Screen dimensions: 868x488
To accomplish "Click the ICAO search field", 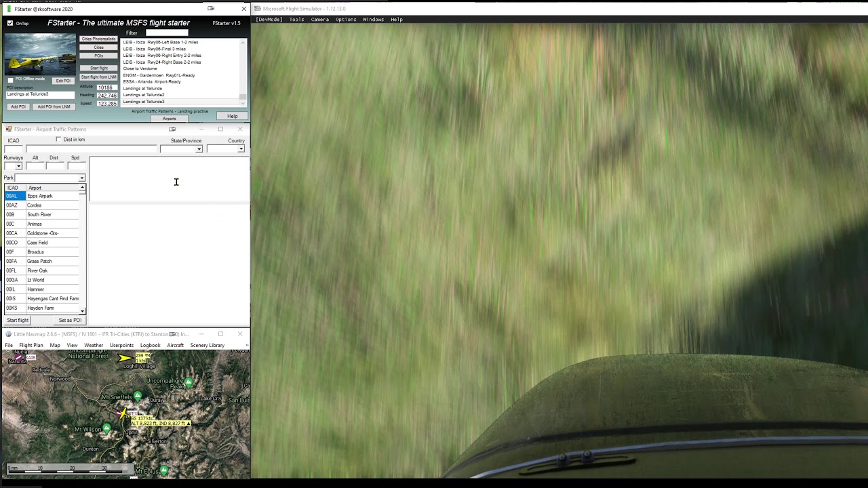I will coord(14,149).
